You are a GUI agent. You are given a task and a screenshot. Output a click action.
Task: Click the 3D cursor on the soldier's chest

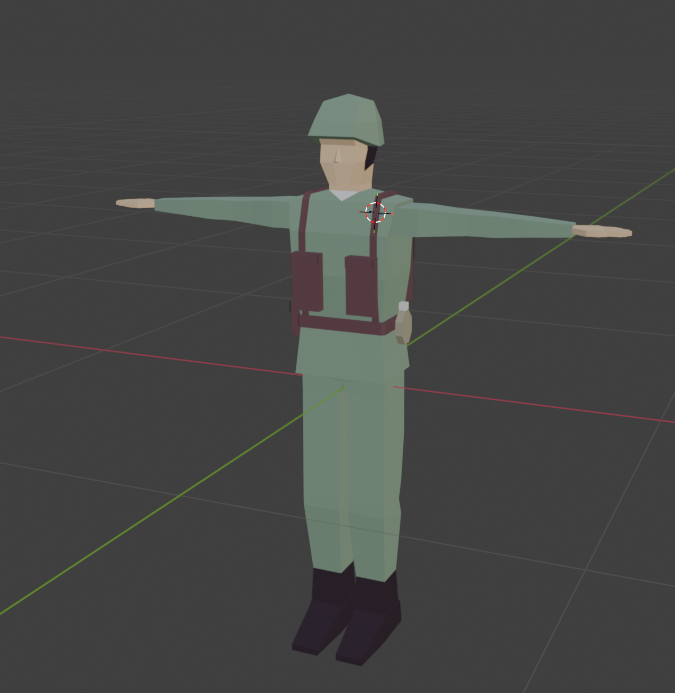pos(376,211)
